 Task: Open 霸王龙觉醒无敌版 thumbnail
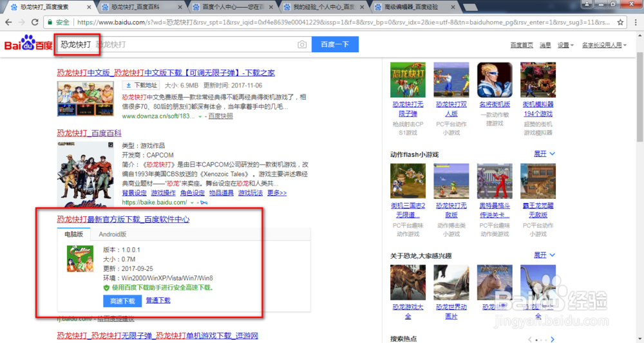coord(538,181)
